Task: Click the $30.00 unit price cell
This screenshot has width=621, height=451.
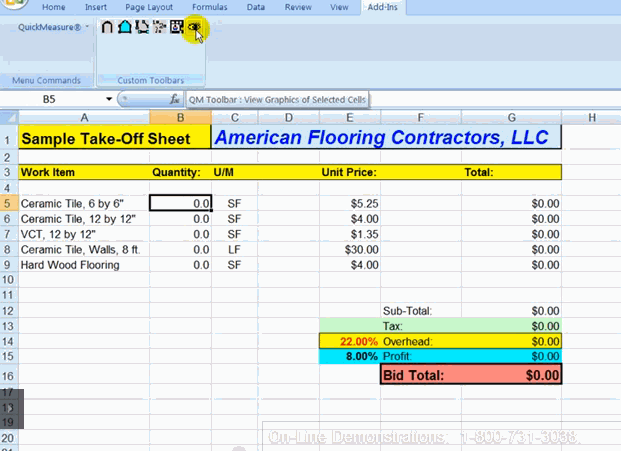Action: [349, 249]
